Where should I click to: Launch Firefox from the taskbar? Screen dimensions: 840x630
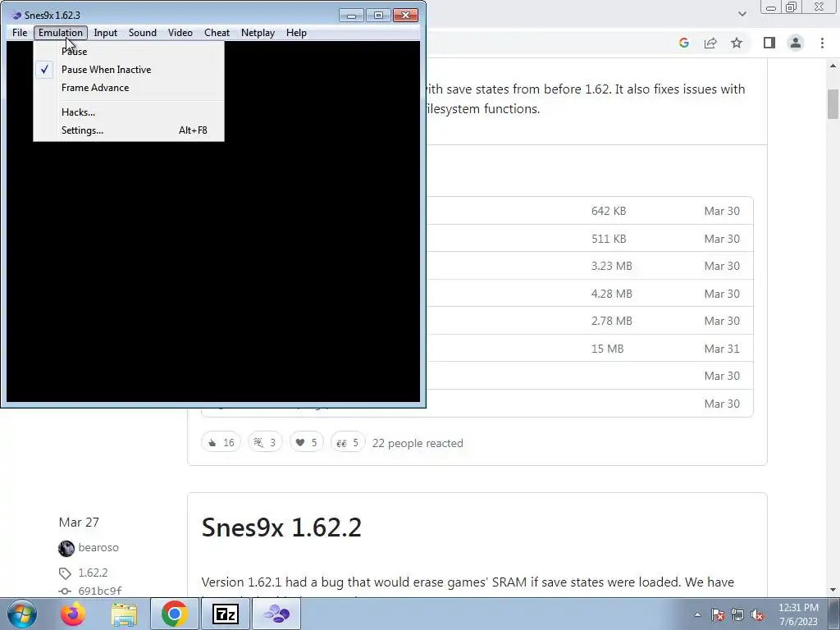click(72, 614)
